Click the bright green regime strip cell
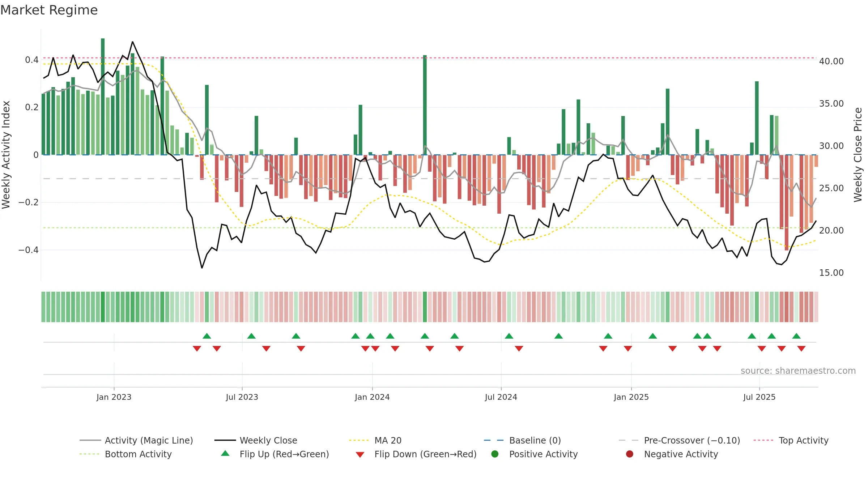 (103, 307)
